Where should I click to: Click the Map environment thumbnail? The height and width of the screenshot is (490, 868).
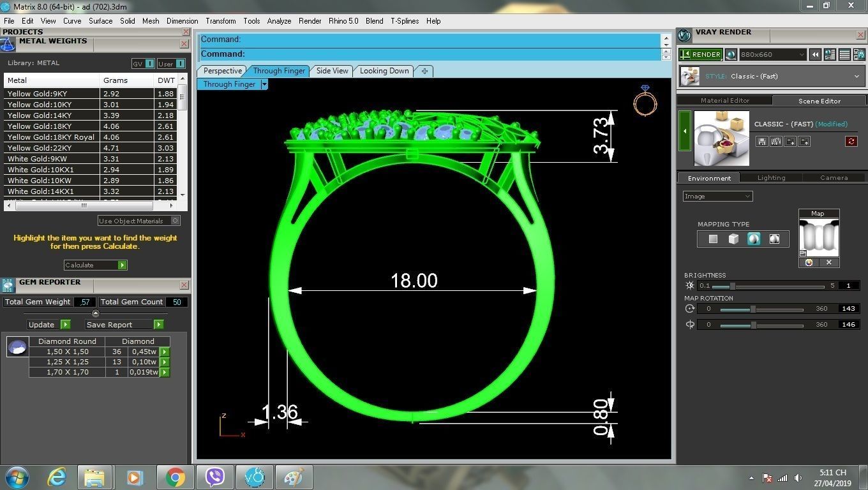click(x=819, y=237)
